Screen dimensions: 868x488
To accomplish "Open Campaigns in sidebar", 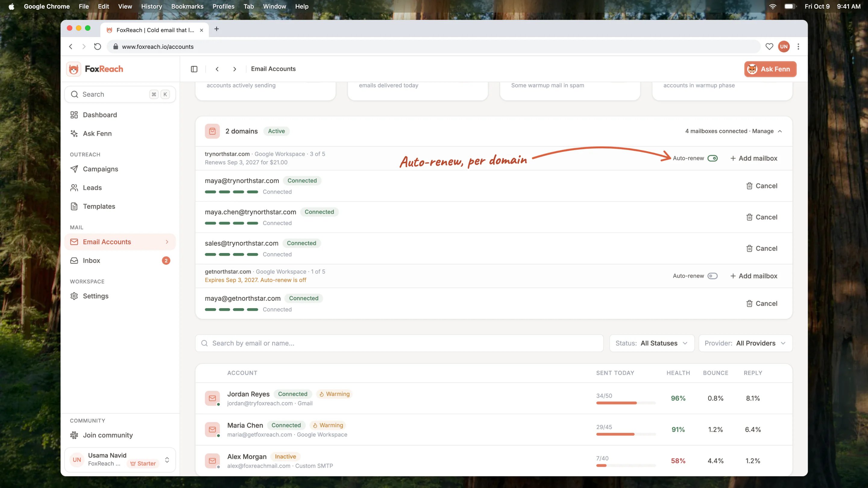I will pos(120,169).
